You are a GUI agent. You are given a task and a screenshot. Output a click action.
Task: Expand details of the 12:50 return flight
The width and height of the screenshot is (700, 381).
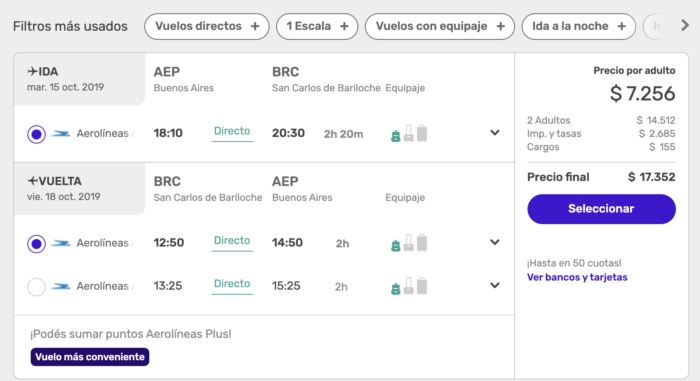(495, 242)
